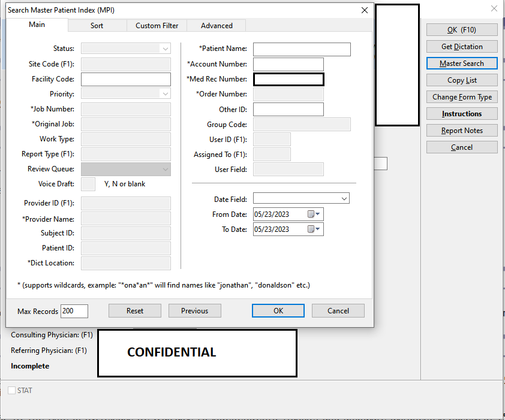Click the Original Job field
The height and width of the screenshot is (420, 505).
coord(125,124)
